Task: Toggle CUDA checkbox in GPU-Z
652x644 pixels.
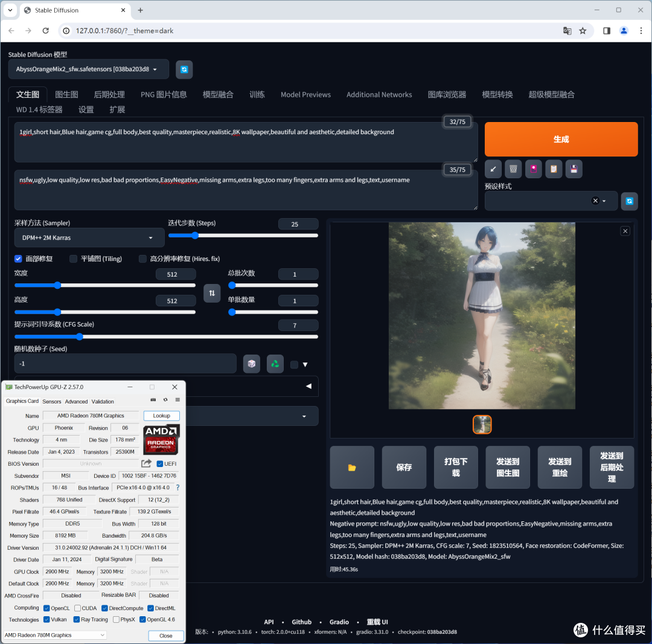Action: click(77, 608)
